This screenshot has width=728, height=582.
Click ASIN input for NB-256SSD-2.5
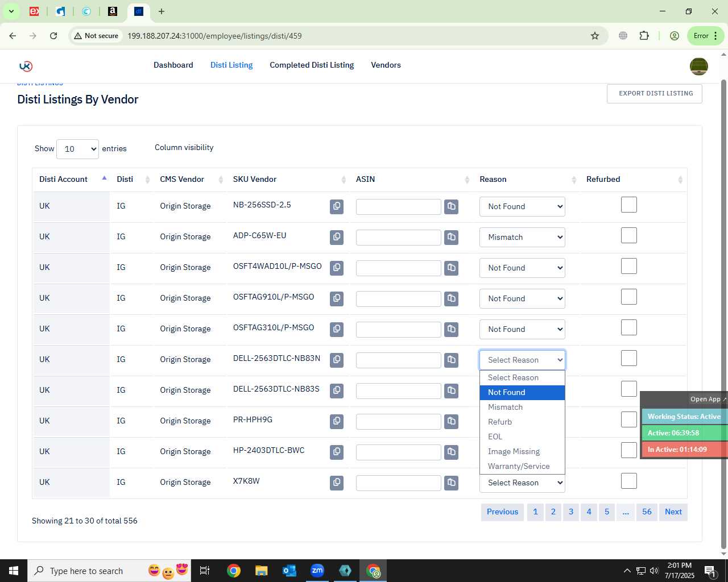coord(399,207)
